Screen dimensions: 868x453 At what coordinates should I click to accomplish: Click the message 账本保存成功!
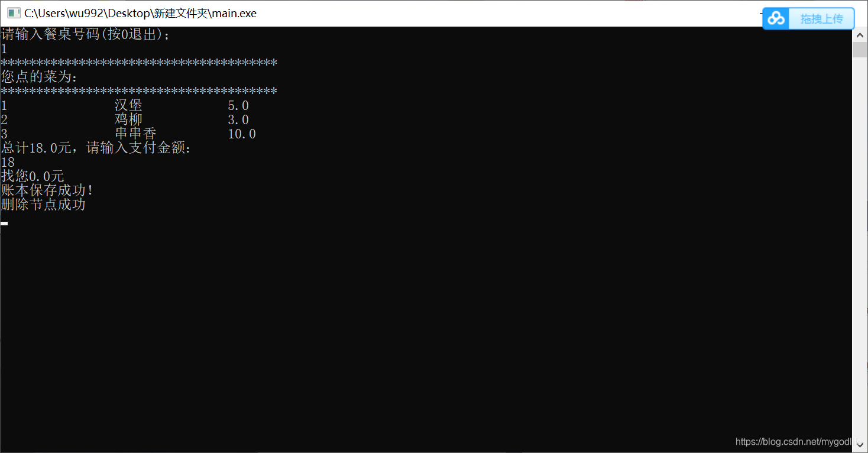coord(47,190)
